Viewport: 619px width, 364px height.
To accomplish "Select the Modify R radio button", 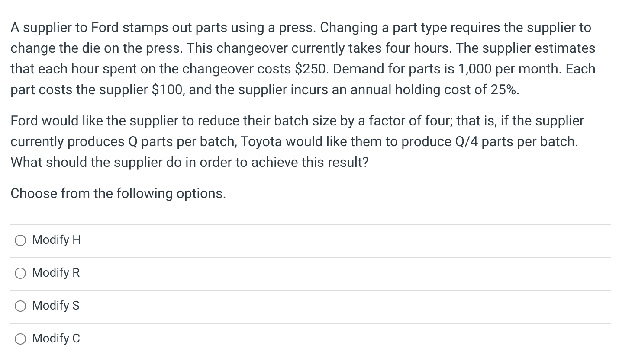I will tap(20, 273).
